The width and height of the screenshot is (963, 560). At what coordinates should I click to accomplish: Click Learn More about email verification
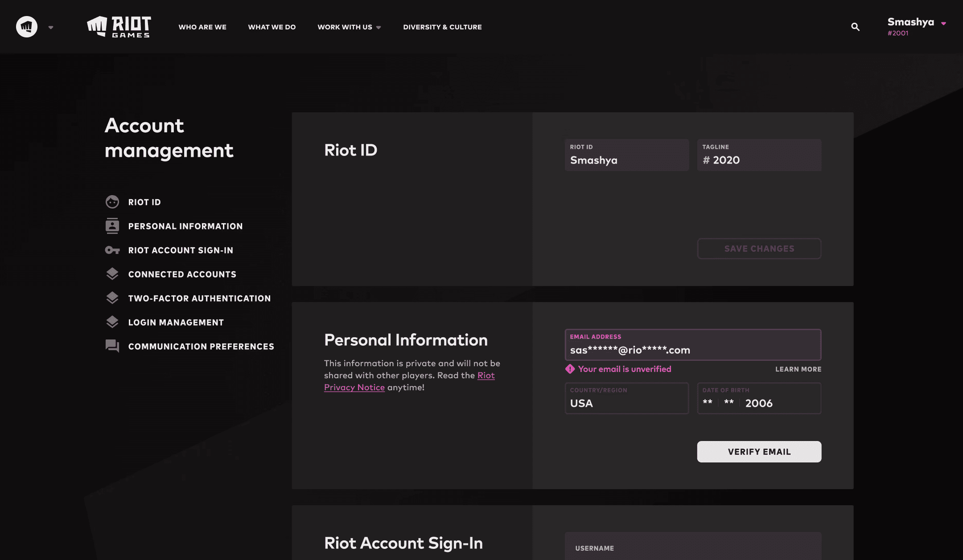[798, 369]
